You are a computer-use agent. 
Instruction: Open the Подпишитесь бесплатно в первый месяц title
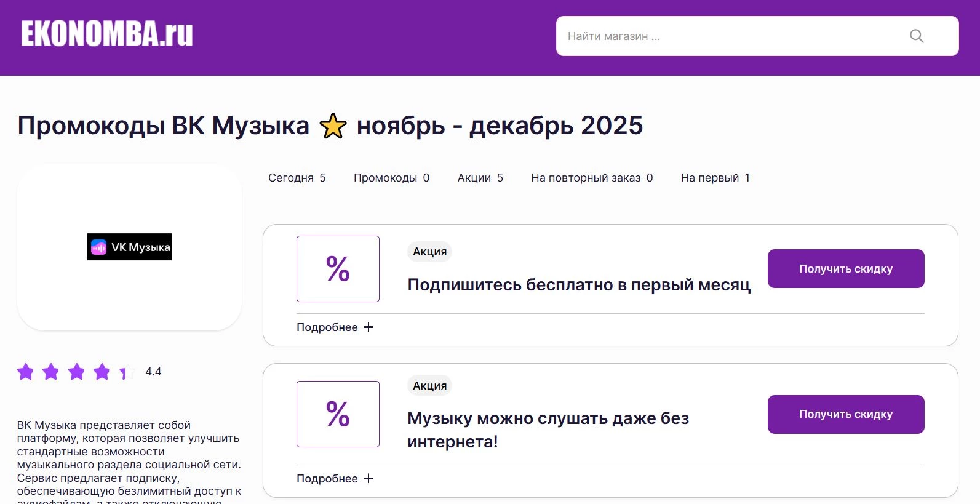click(x=579, y=285)
